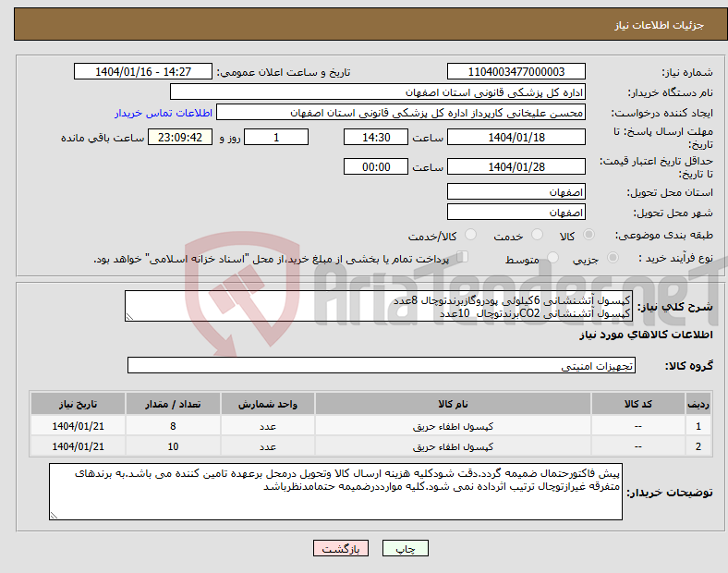Click the تعداد / مقدار column header
The width and height of the screenshot is (728, 573).
click(173, 404)
